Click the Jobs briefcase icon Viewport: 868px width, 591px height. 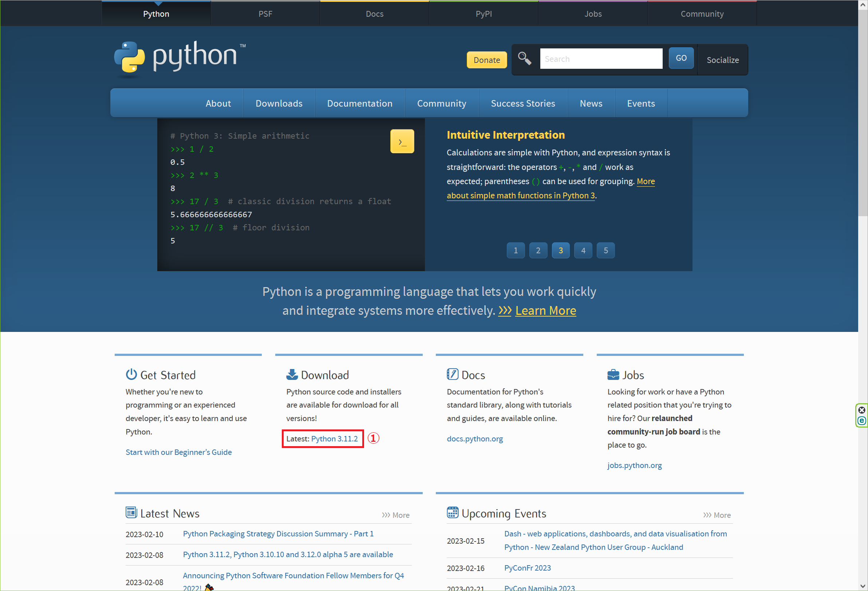coord(613,374)
